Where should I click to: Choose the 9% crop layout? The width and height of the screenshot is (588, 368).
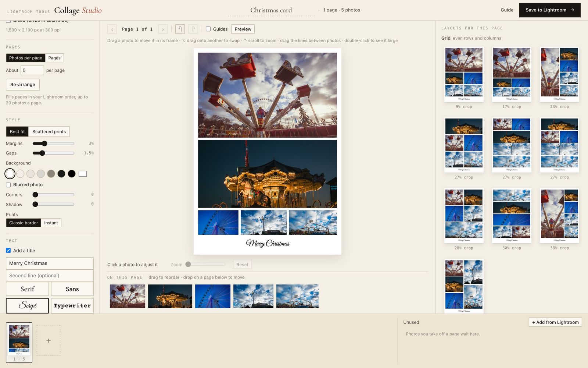[x=464, y=74]
